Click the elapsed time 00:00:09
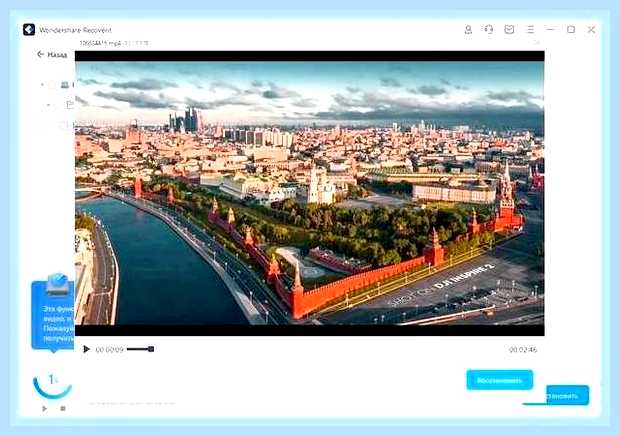 click(x=110, y=349)
